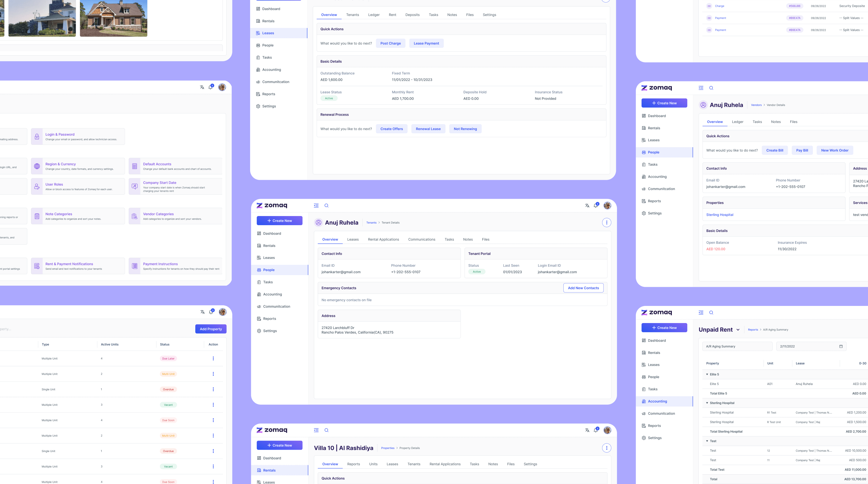This screenshot has height=484, width=868.
Task: Click the 2/11/2022 date input field
Action: (x=811, y=346)
